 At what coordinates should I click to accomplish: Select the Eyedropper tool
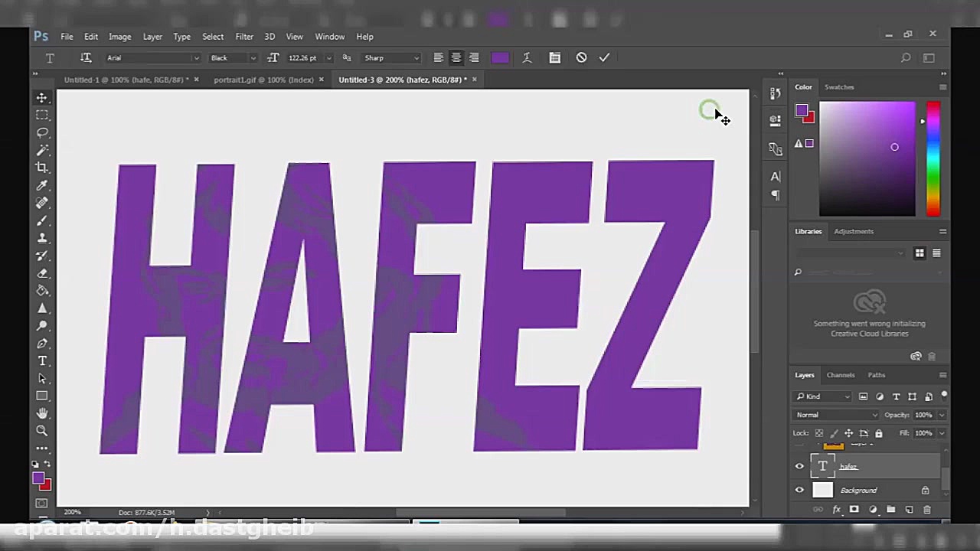point(42,185)
